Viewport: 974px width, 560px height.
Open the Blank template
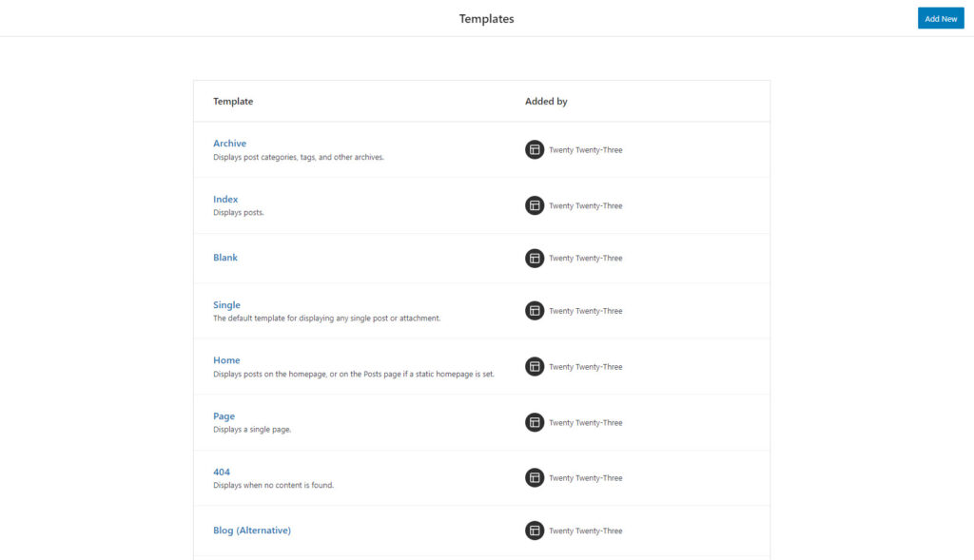225,258
